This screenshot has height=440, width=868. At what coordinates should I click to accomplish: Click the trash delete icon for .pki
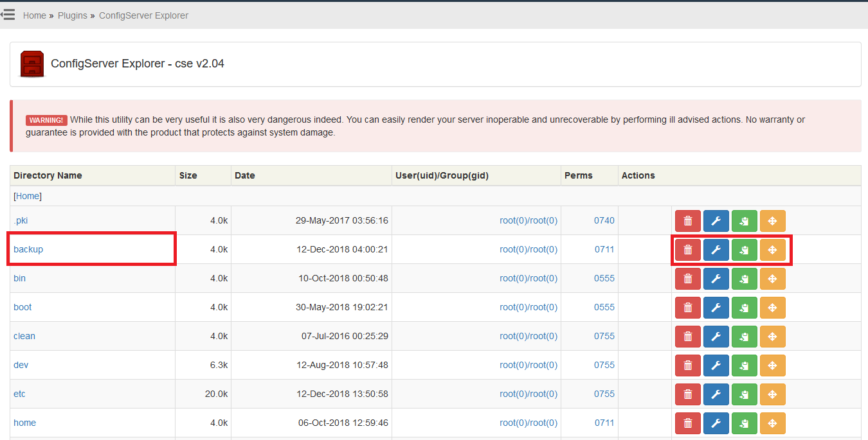coord(688,221)
